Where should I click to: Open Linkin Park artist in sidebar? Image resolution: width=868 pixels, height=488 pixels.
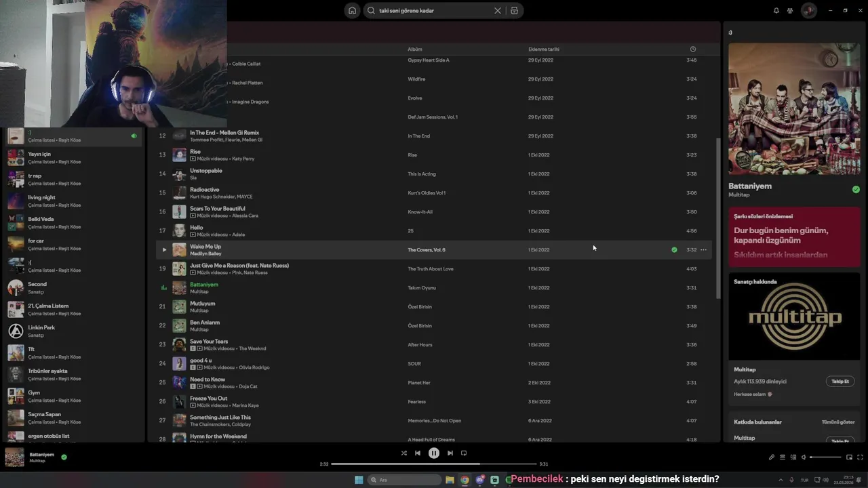(73, 331)
